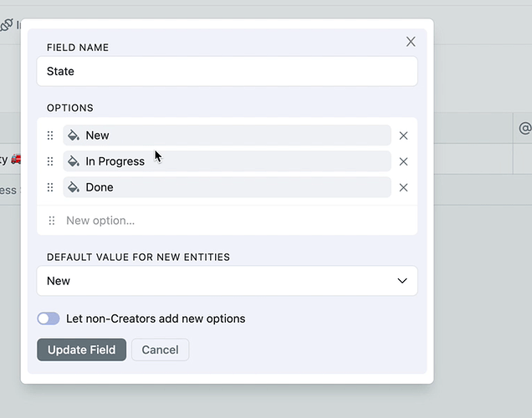Image resolution: width=532 pixels, height=418 pixels.
Task: Click the Cancel button
Action: coord(160,349)
